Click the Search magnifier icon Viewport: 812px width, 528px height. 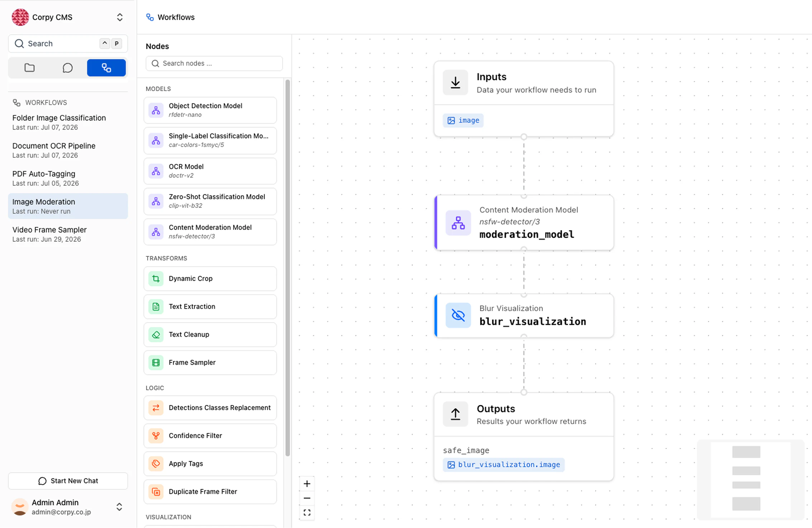(x=19, y=43)
